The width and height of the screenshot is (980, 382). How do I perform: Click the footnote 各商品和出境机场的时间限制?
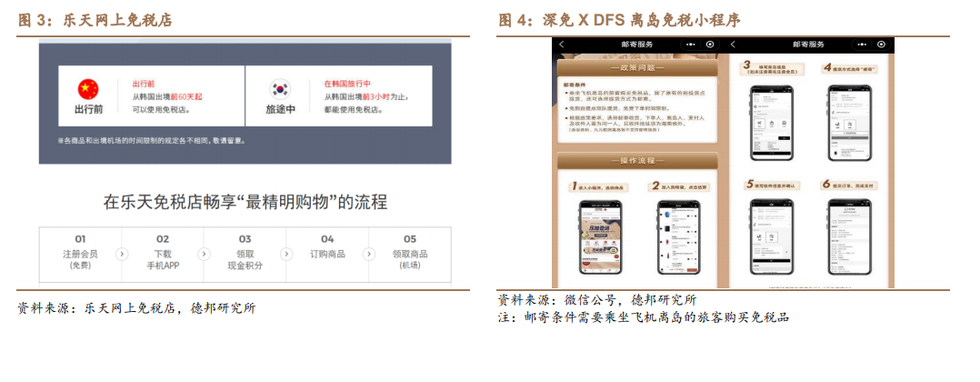(x=151, y=141)
